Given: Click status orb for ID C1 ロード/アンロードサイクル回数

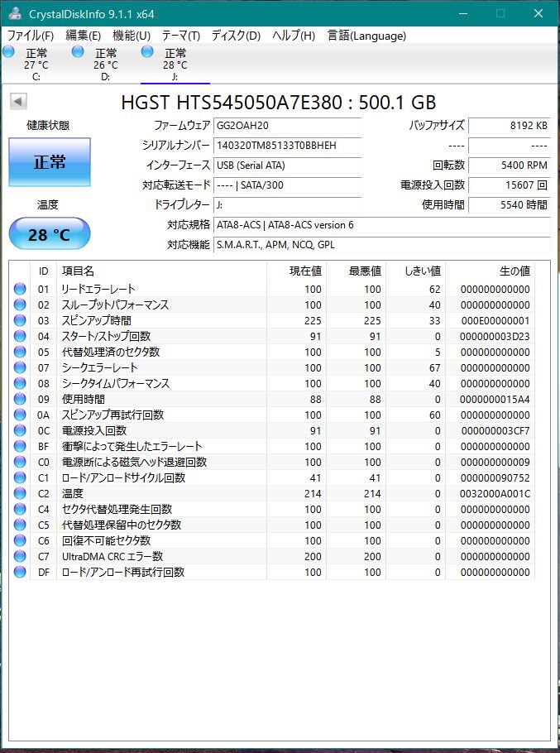Looking at the screenshot, I should coord(20,477).
